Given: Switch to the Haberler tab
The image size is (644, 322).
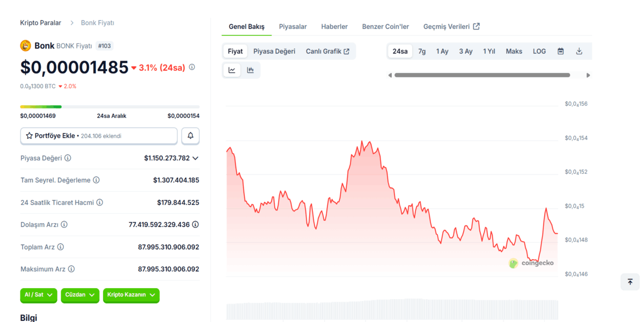Looking at the screenshot, I should click(x=334, y=26).
